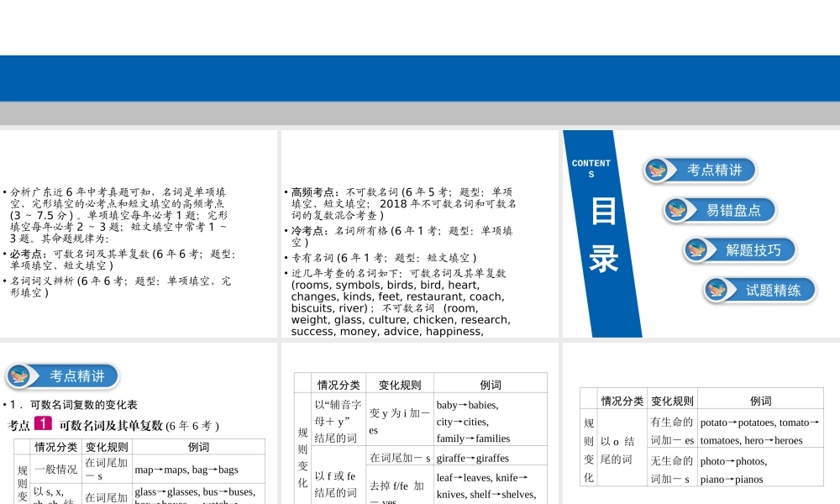Click the cell family→families

pos(473,438)
